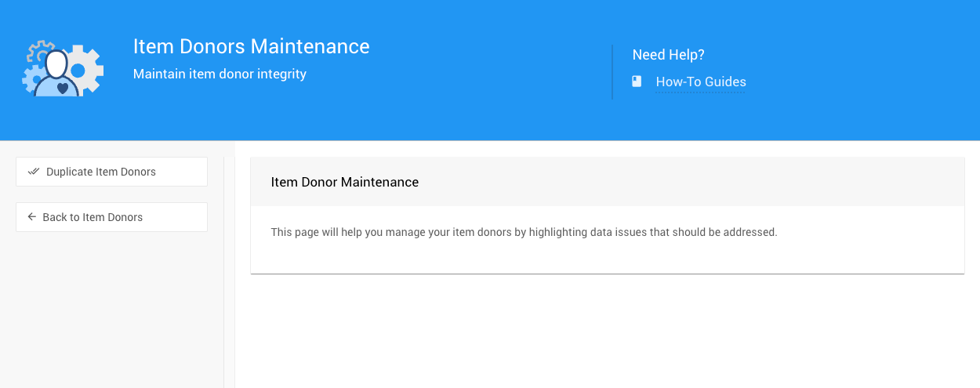Click the vertical divider left of Need Help
Screen dimensions: 980x388
coord(612,72)
